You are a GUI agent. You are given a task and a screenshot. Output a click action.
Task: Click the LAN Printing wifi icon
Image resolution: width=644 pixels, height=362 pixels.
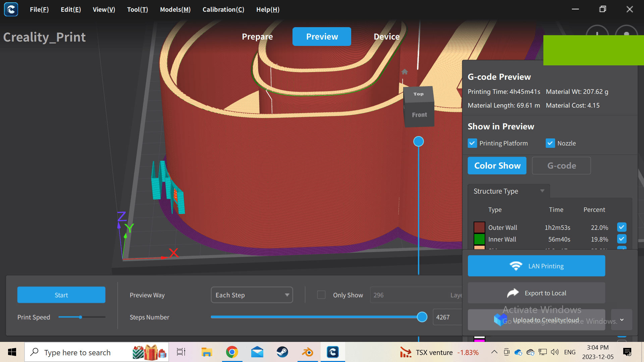click(x=517, y=266)
